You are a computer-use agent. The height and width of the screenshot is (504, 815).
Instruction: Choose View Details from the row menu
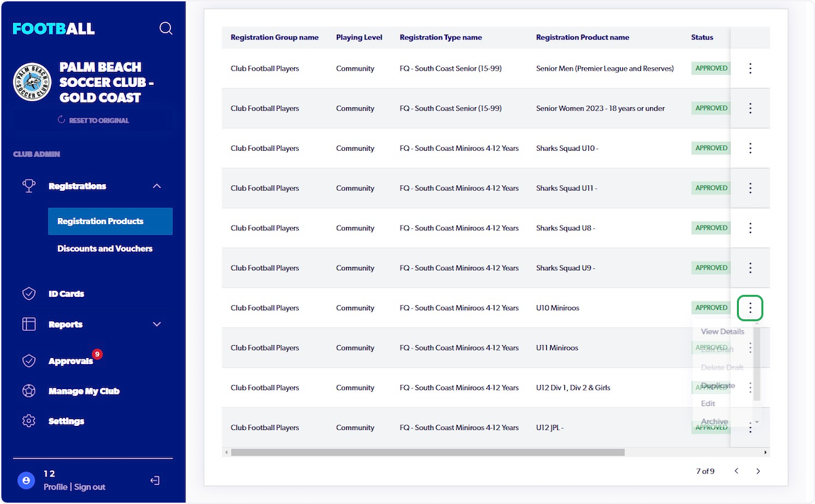(723, 331)
